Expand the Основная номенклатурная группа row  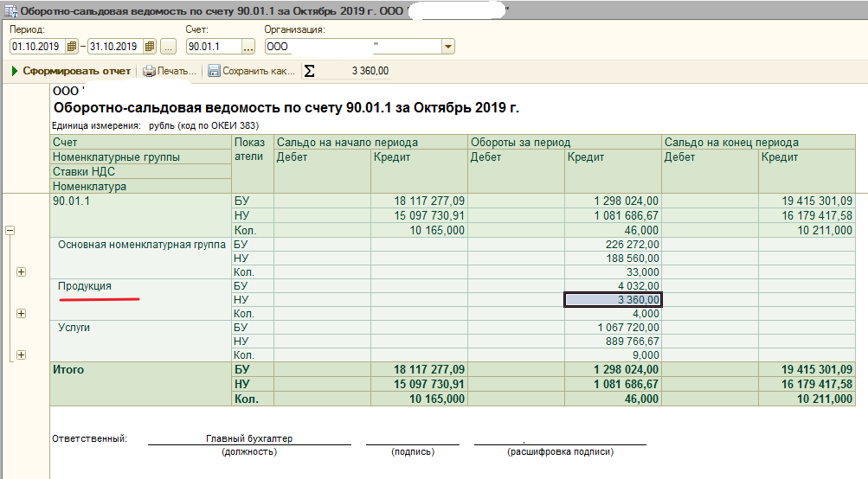(21, 271)
